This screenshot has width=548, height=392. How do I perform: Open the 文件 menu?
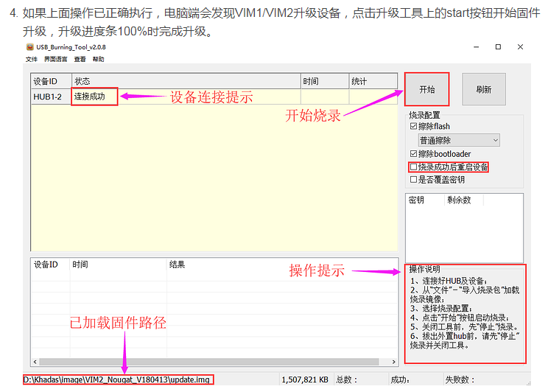(32, 59)
